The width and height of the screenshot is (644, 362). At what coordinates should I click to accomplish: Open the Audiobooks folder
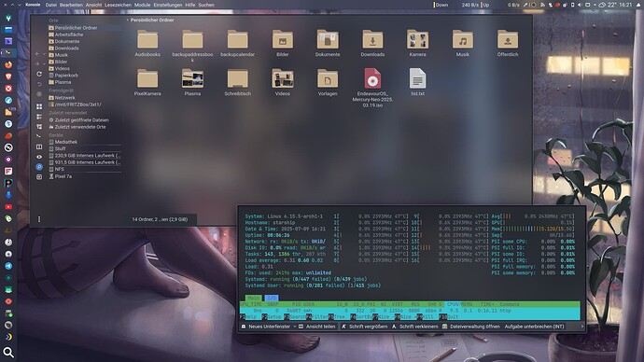coord(147,43)
